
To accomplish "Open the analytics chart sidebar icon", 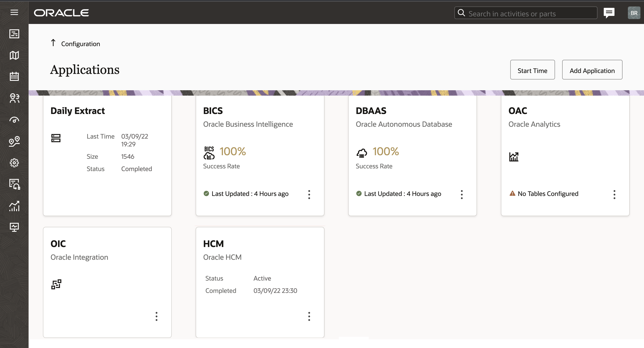I will pyautogui.click(x=14, y=206).
